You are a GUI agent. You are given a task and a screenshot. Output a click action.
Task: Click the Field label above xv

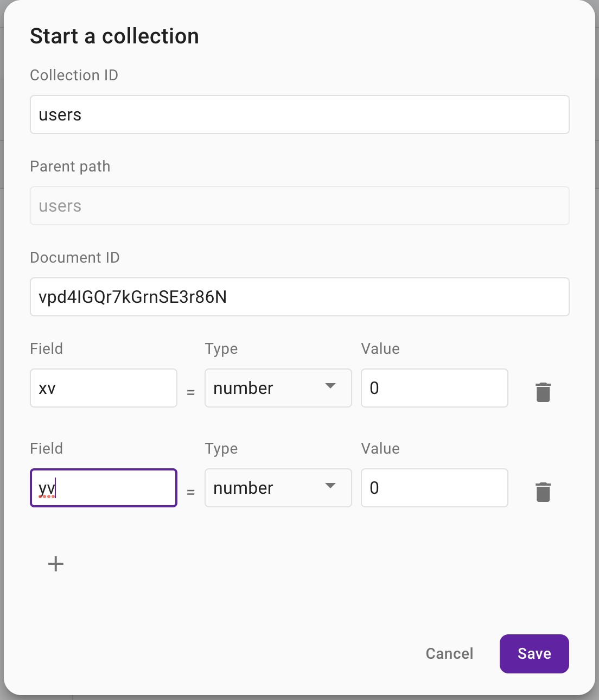click(x=46, y=349)
